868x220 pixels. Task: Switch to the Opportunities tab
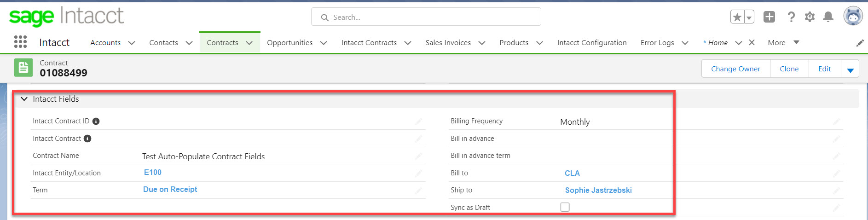[289, 43]
